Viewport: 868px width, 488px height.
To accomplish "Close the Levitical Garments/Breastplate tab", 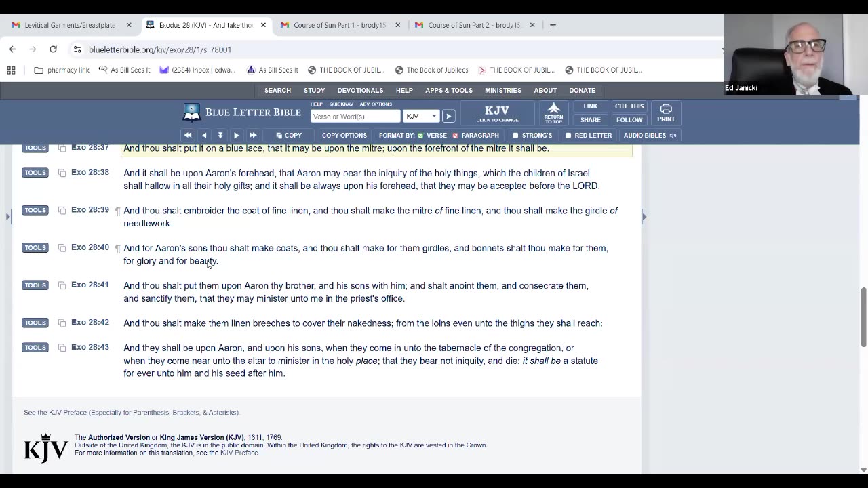I will click(129, 25).
